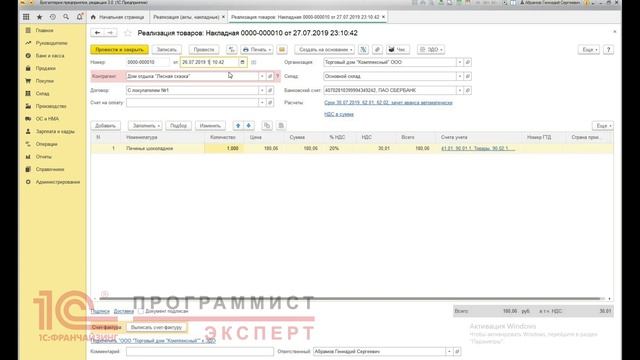
Task: Click the paperclip attachments icon
Action: [x=377, y=49]
